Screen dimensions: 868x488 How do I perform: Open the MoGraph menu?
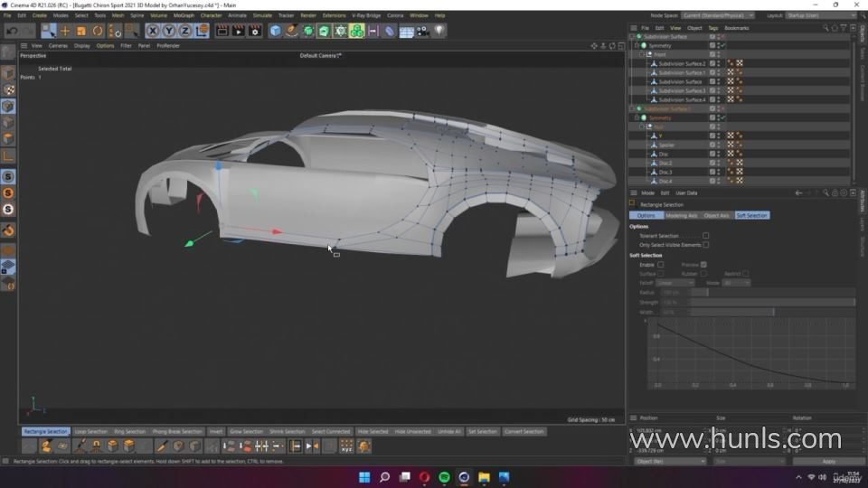(x=184, y=15)
